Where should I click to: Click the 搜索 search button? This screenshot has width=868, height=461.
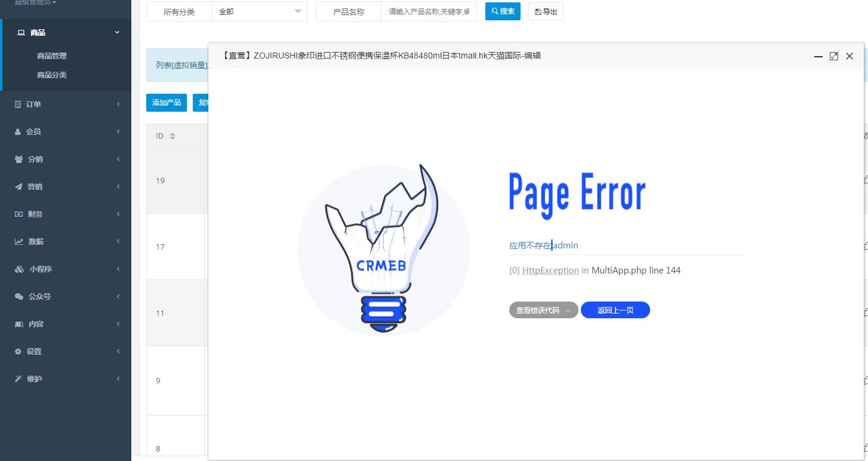click(503, 11)
